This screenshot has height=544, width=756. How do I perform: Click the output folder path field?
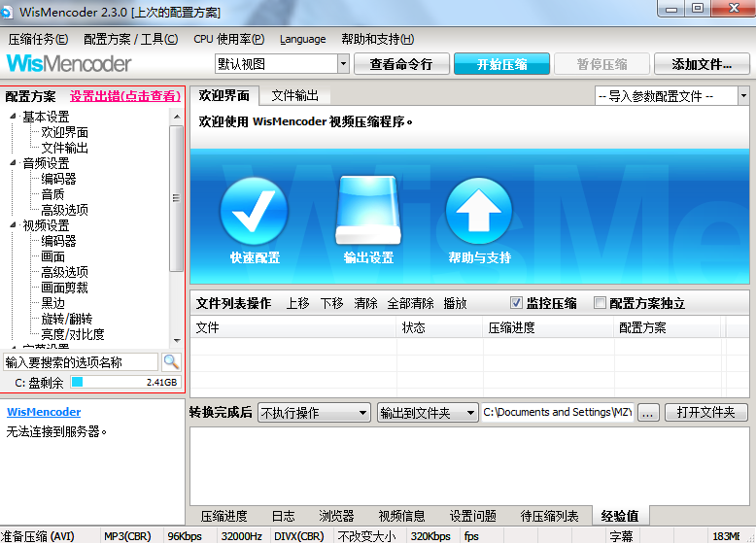click(558, 413)
